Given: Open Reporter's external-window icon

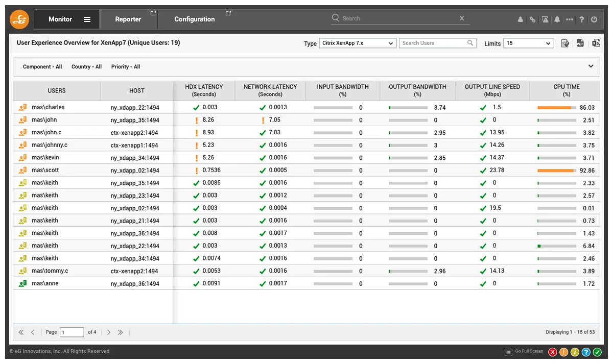Looking at the screenshot, I should coord(153,13).
